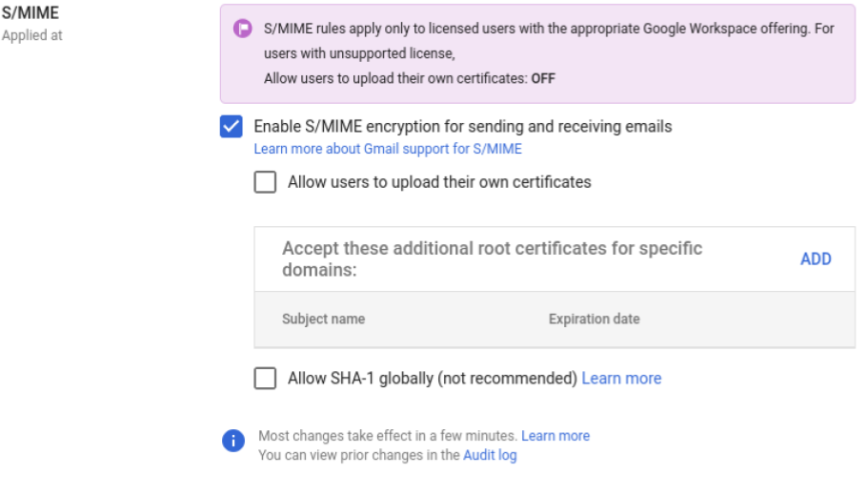Click the additional root certificates heading
Viewport: 868px width, 495px height.
click(493, 258)
